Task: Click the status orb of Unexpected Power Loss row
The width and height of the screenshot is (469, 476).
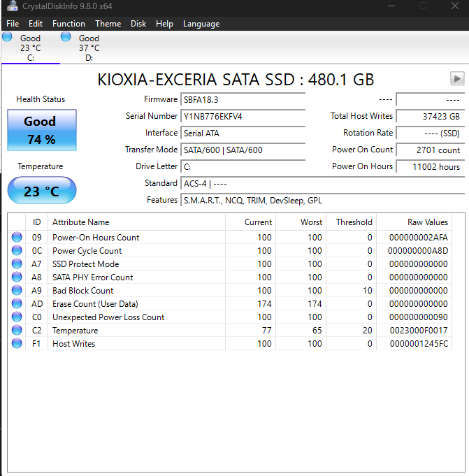Action: tap(17, 317)
